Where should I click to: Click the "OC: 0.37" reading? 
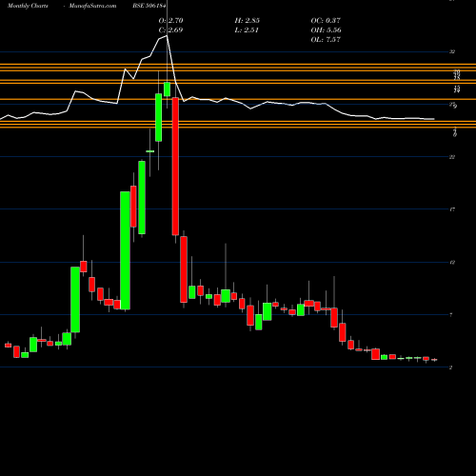click(x=326, y=21)
